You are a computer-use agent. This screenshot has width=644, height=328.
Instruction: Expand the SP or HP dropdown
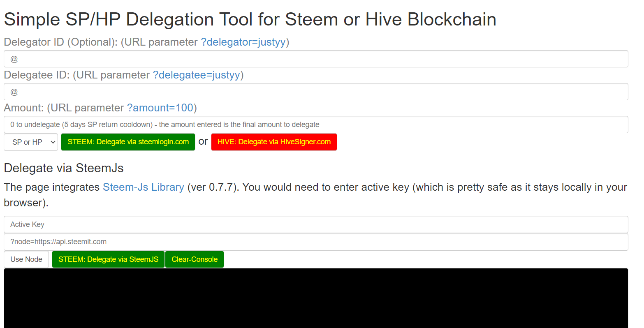(x=31, y=142)
